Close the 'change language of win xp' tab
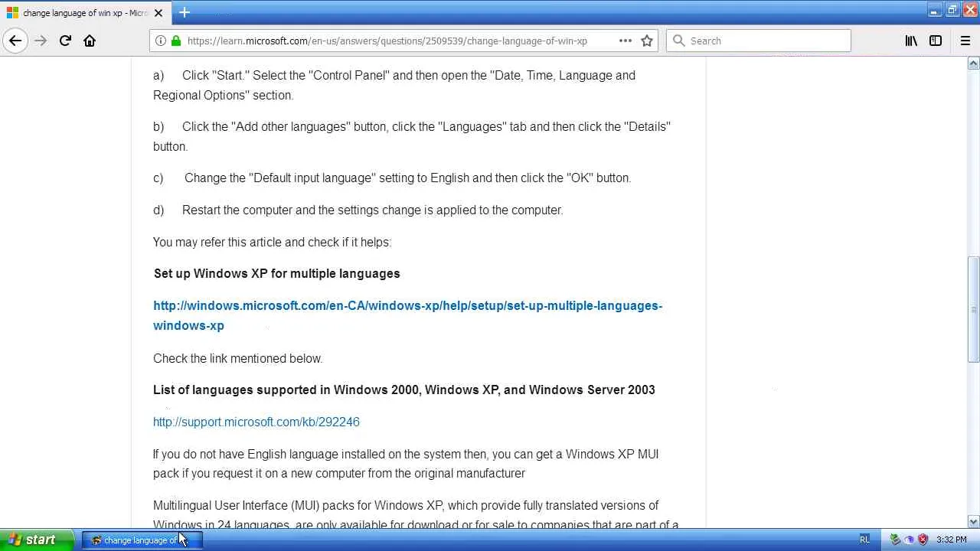This screenshot has width=980, height=551. pos(158,13)
